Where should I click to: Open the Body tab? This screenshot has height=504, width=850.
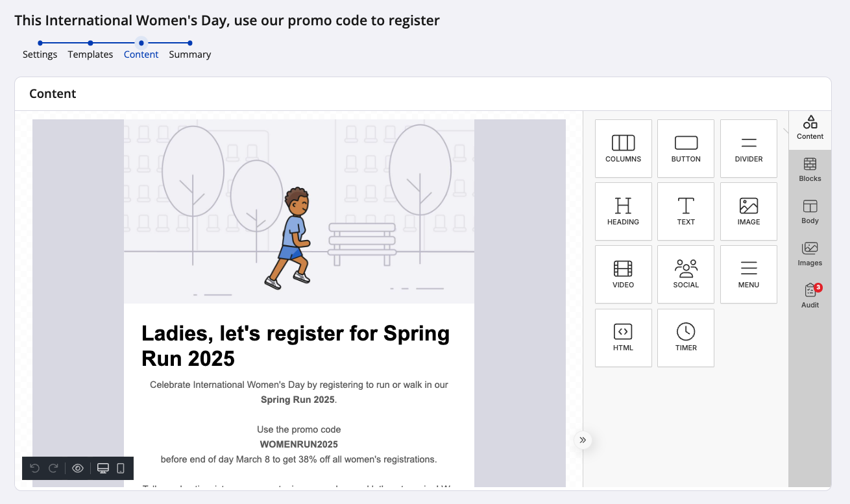pyautogui.click(x=810, y=212)
